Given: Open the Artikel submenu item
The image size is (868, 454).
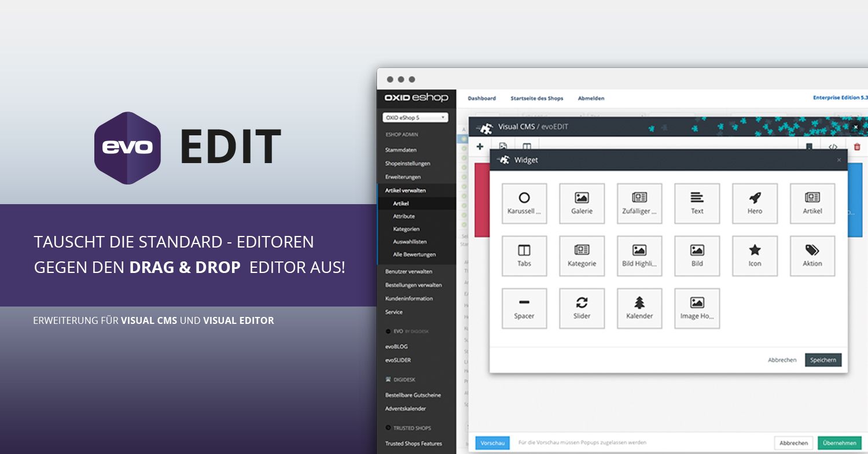Looking at the screenshot, I should pos(401,204).
